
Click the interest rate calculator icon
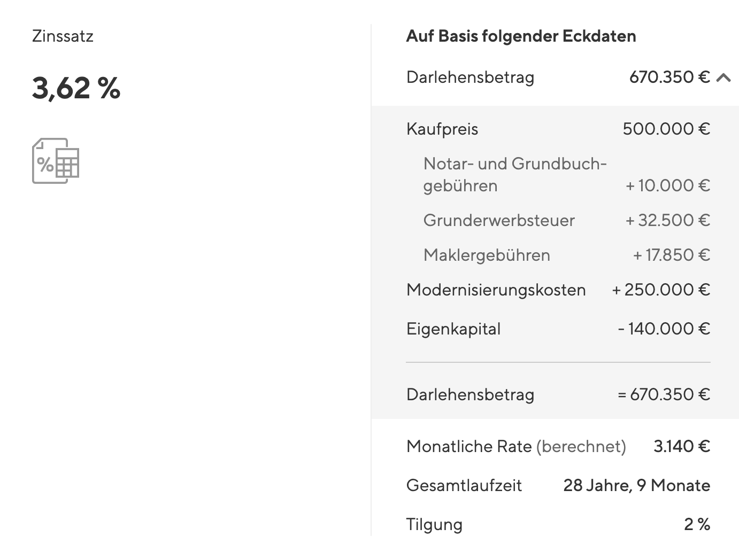(56, 161)
